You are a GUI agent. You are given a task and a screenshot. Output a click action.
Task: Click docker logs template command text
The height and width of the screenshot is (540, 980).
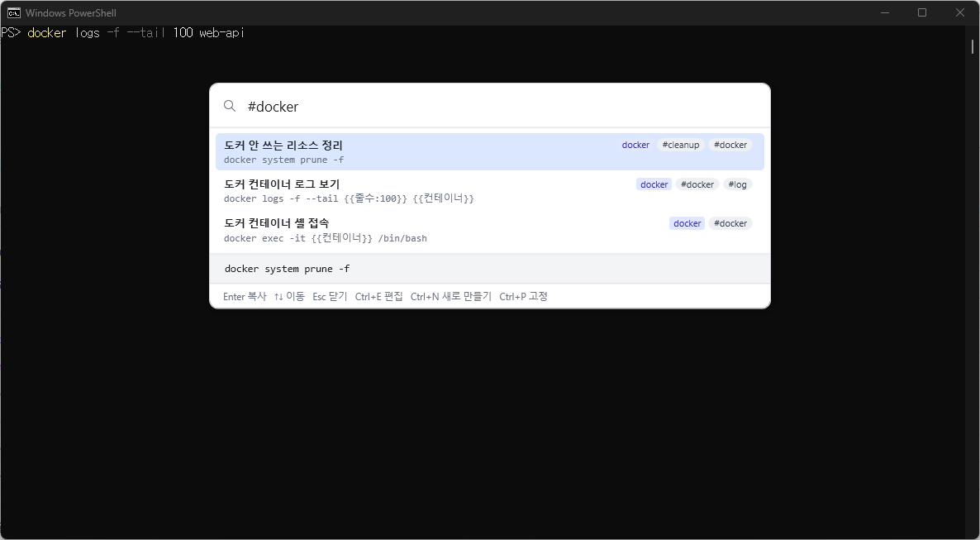pyautogui.click(x=349, y=199)
